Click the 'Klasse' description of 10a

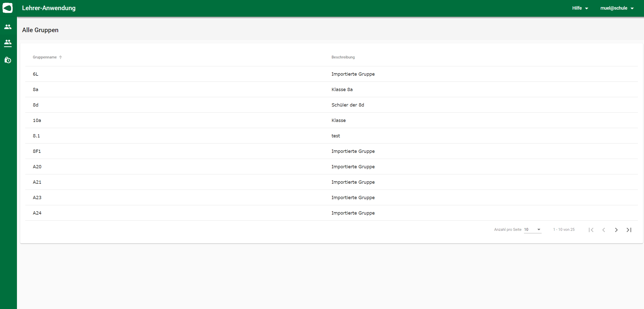338,120
